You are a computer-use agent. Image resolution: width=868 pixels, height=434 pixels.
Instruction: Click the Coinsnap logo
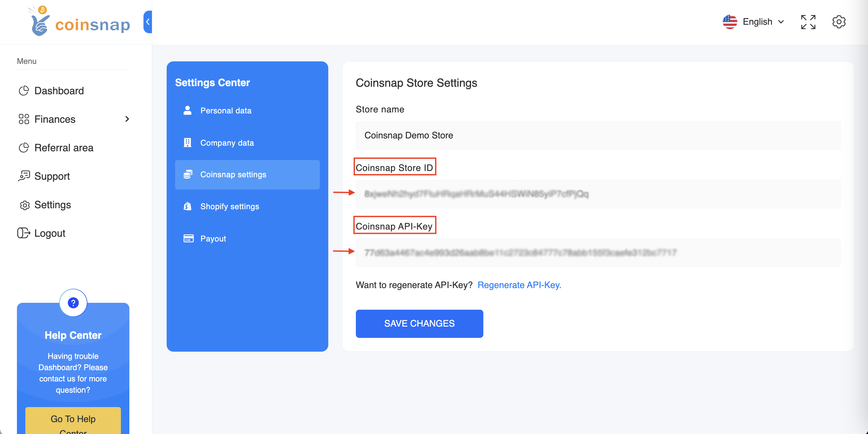tap(79, 22)
